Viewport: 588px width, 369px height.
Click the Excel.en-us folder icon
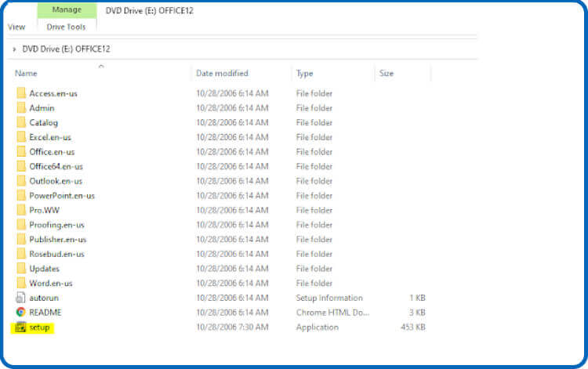click(21, 137)
